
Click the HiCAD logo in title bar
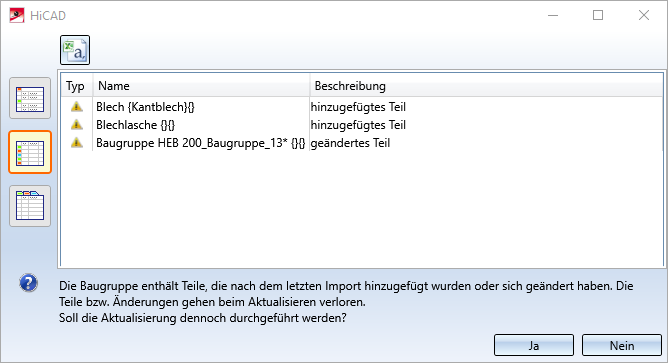click(x=17, y=15)
